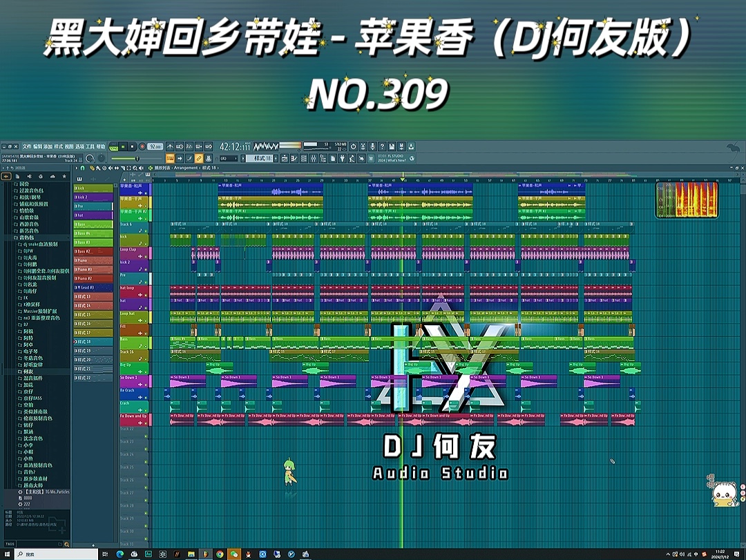Click the play/pause transport button
Viewport: 746px width, 560px height.
[x=123, y=147]
